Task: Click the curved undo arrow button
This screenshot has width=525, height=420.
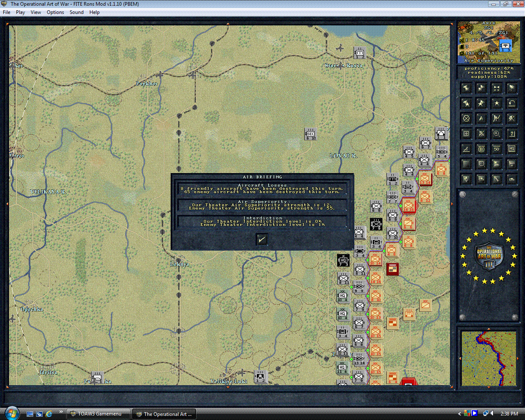Action: (x=511, y=103)
